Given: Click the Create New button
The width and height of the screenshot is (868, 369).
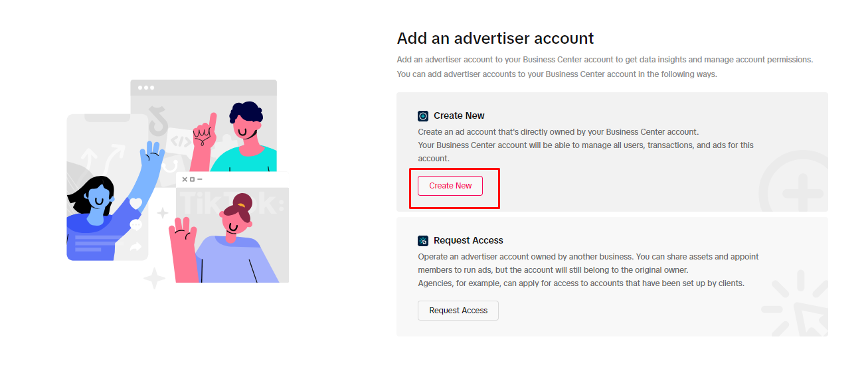Looking at the screenshot, I should click(450, 186).
